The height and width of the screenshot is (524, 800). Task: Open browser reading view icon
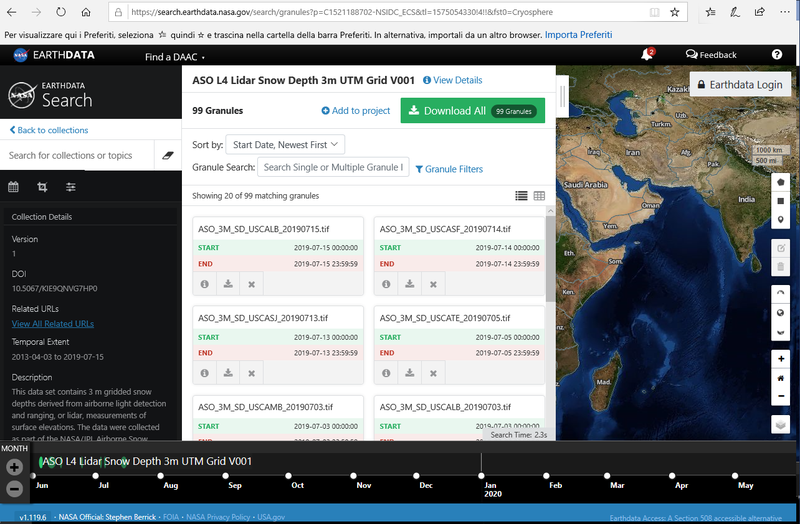point(655,12)
